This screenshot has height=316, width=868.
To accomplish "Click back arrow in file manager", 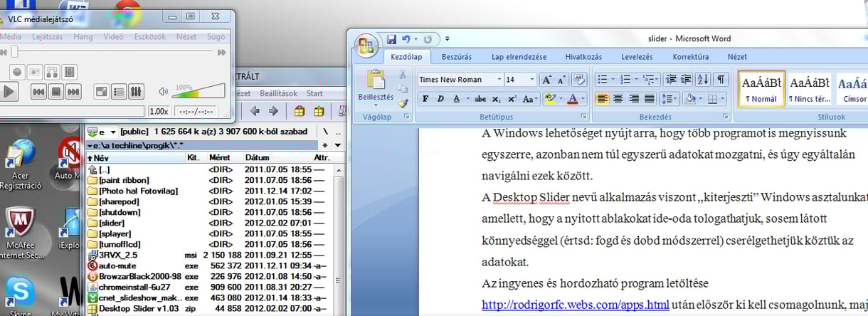I will pyautogui.click(x=256, y=111).
